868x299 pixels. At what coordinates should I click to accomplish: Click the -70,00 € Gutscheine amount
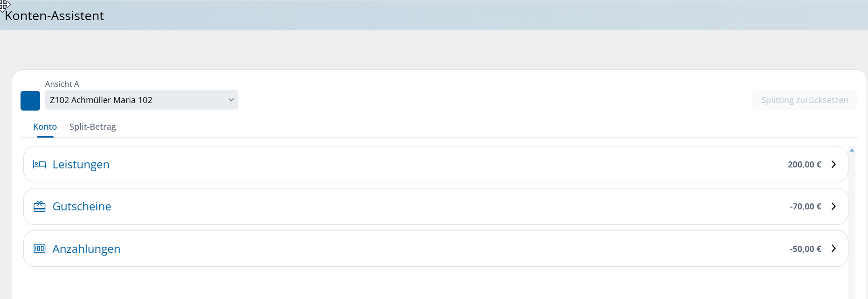(x=806, y=207)
